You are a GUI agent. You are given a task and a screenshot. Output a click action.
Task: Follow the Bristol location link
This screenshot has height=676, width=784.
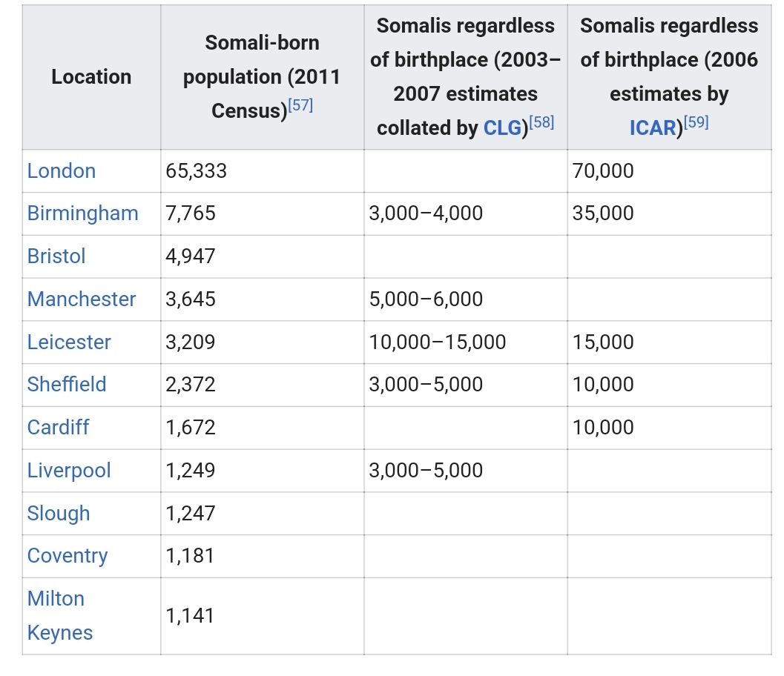tap(56, 256)
